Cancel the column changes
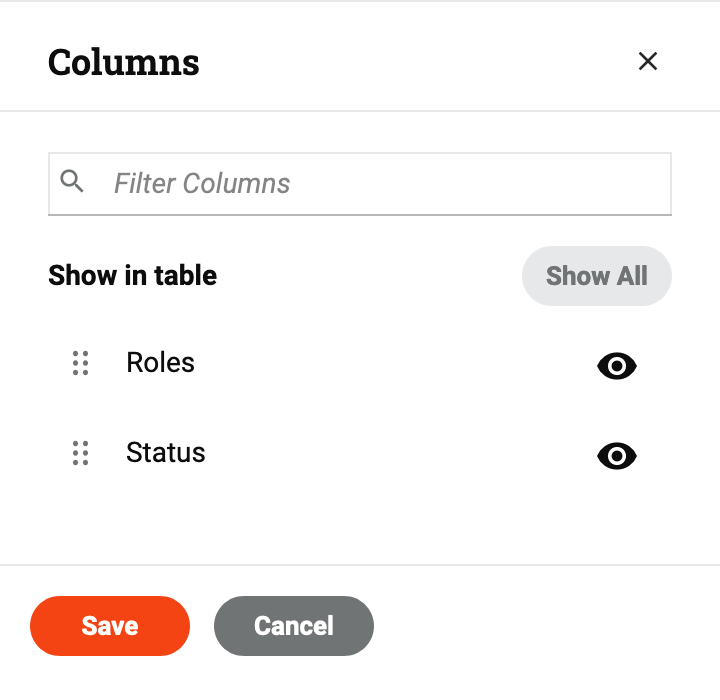The width and height of the screenshot is (720, 700). click(x=294, y=626)
